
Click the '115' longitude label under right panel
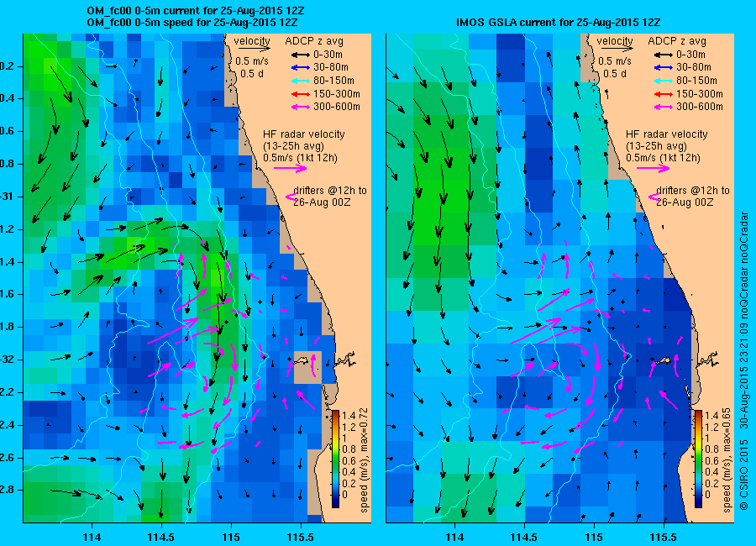coord(594,538)
